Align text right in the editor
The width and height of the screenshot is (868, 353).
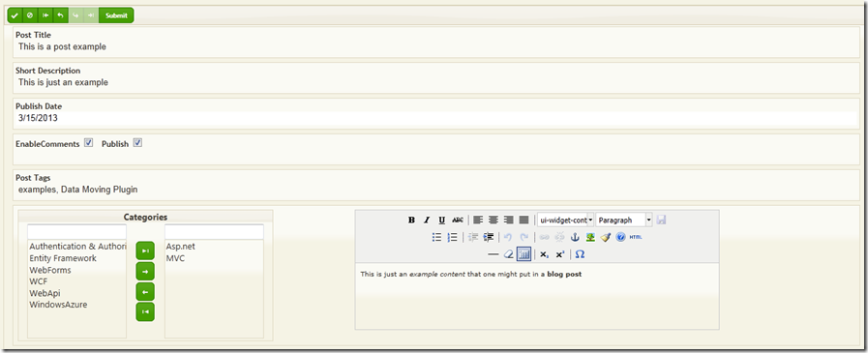(x=508, y=221)
